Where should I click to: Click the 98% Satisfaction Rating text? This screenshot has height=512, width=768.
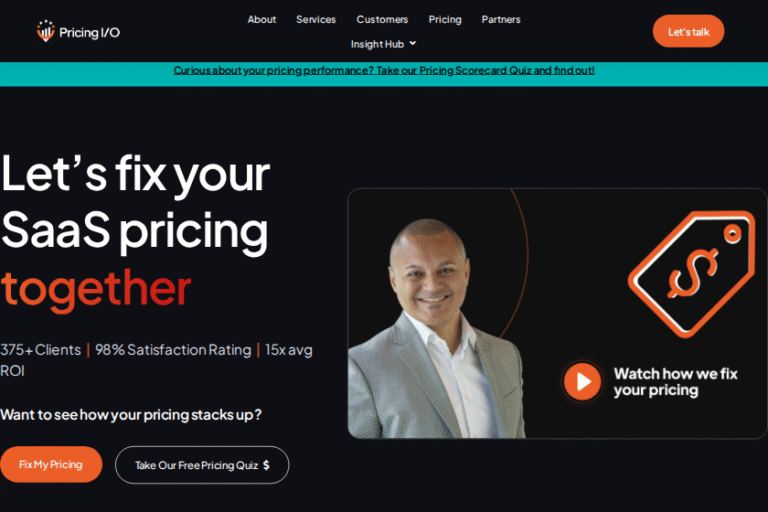tap(173, 350)
